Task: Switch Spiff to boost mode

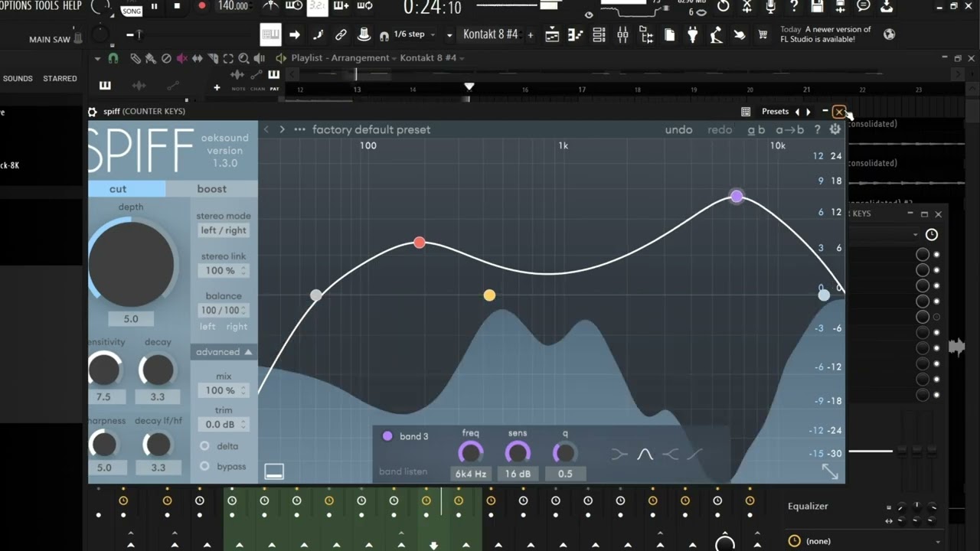Action: (212, 189)
